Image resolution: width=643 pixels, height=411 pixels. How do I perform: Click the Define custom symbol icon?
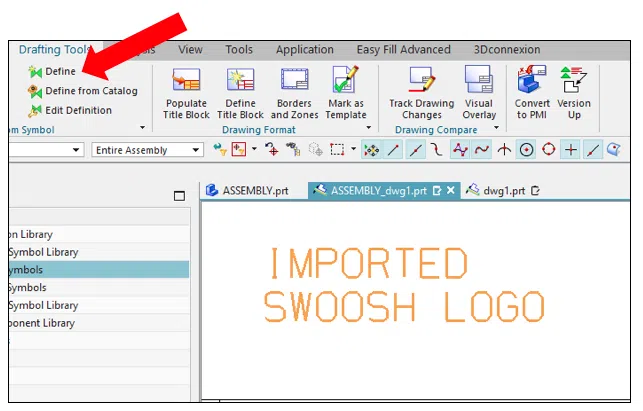coord(35,72)
